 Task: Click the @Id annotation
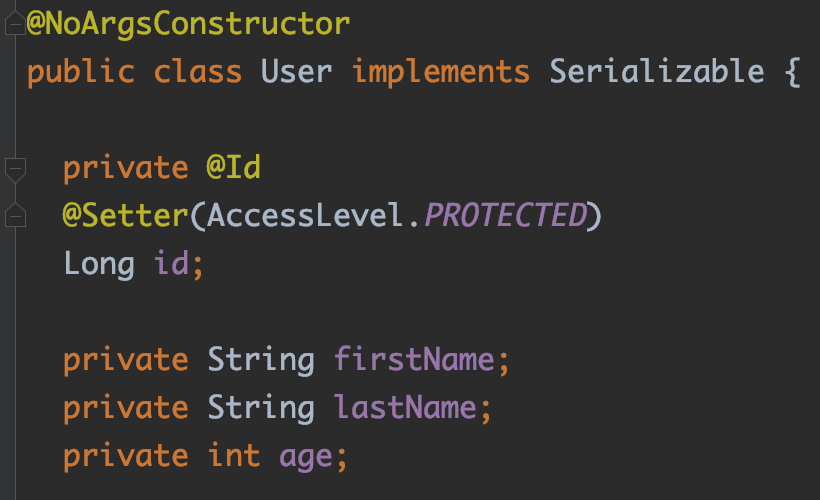233,168
